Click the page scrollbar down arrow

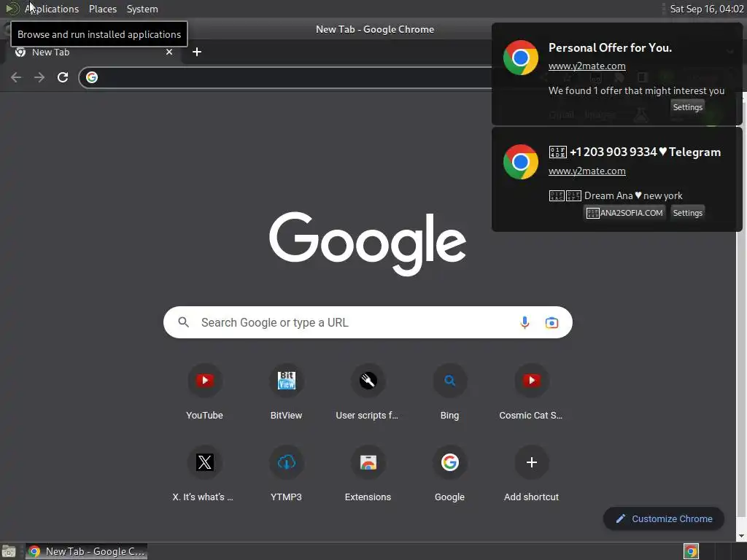click(x=741, y=536)
